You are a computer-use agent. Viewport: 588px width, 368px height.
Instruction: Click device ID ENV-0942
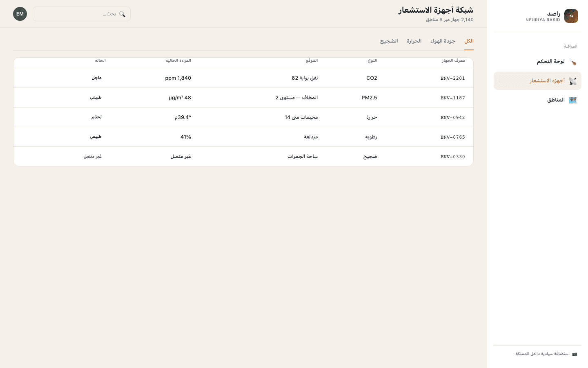coord(453,118)
